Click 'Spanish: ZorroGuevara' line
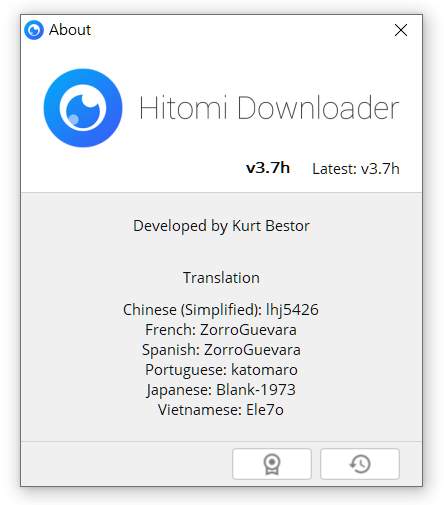 [x=221, y=350]
